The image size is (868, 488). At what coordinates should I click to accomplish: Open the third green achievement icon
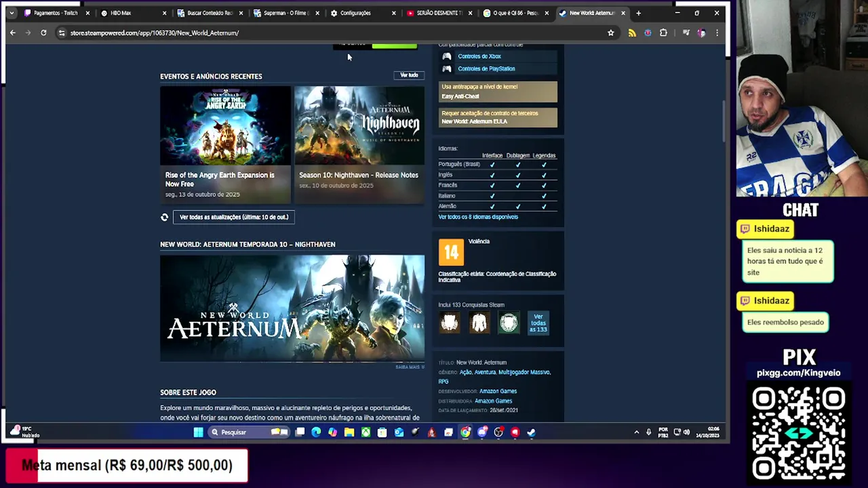pos(509,323)
